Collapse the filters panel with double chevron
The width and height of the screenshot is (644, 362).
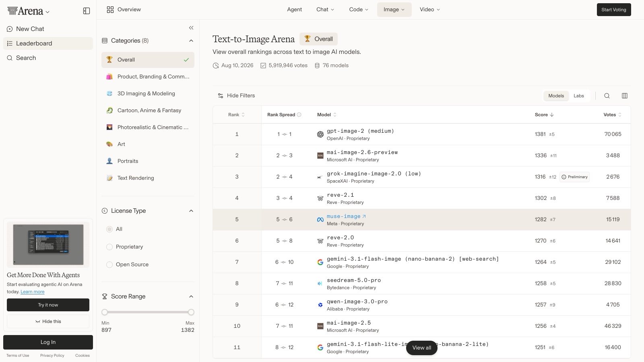coord(191,28)
